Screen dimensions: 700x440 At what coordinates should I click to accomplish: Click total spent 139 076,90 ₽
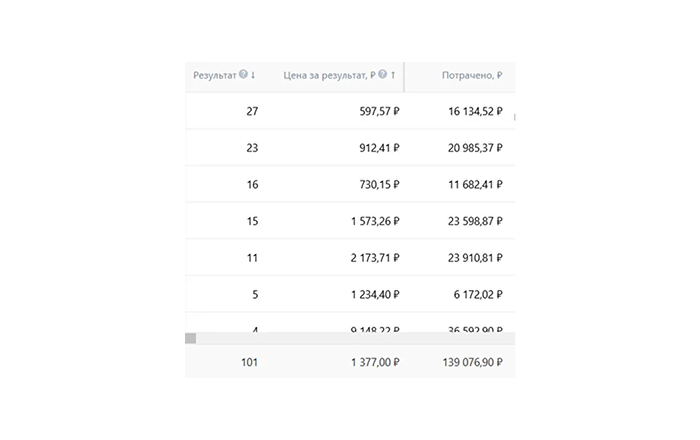[x=472, y=362]
